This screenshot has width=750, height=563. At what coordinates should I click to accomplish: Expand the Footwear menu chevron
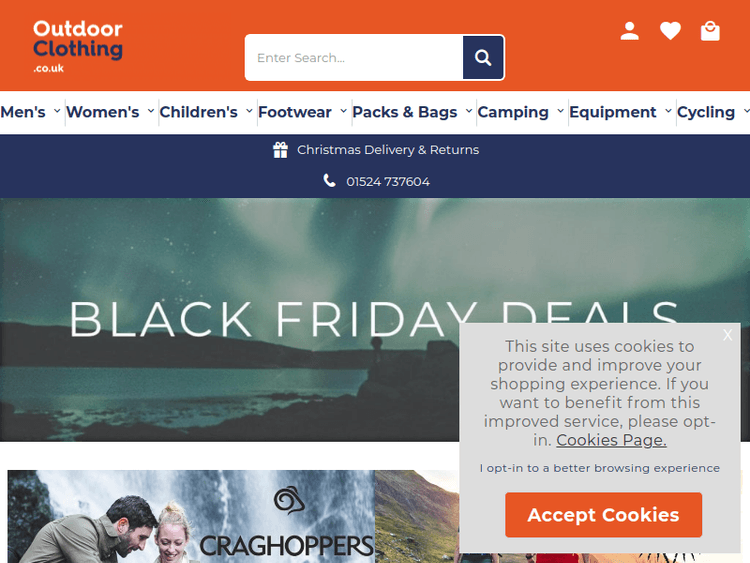coord(343,111)
